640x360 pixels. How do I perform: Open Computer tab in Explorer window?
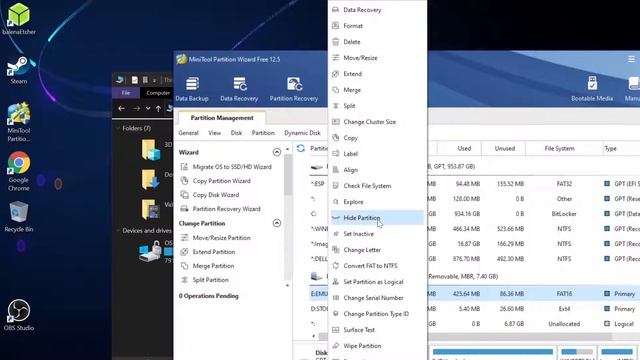[x=158, y=93]
